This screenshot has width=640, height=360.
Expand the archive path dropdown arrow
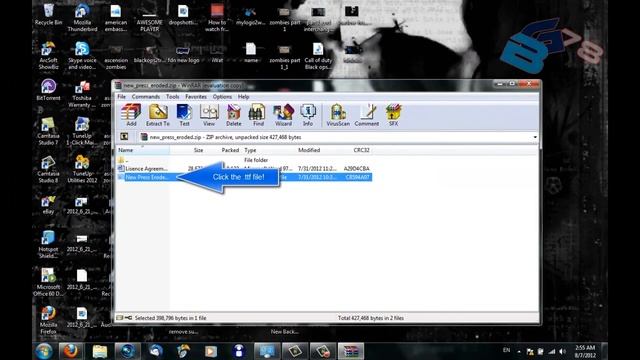click(535, 137)
